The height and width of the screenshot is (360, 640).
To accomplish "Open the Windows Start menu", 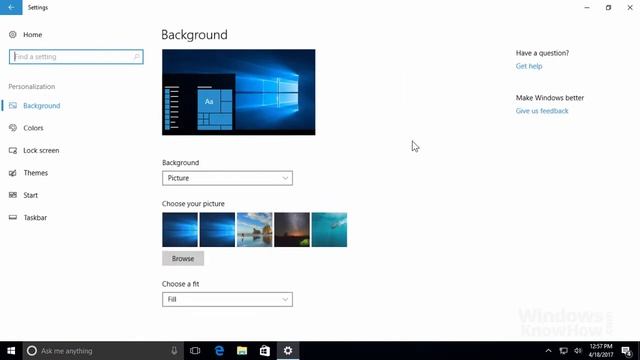I will coord(11,351).
